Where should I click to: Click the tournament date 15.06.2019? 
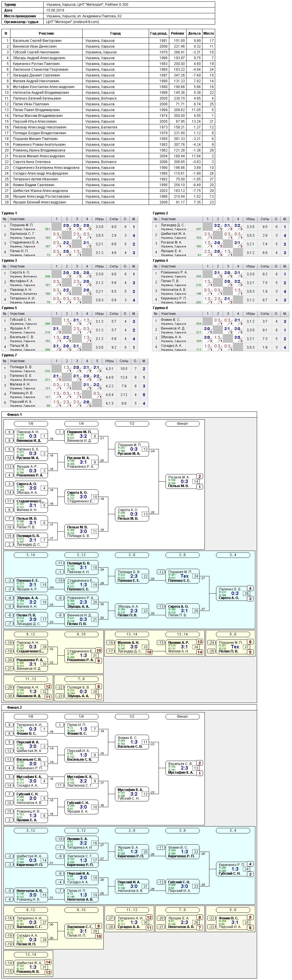55,10
